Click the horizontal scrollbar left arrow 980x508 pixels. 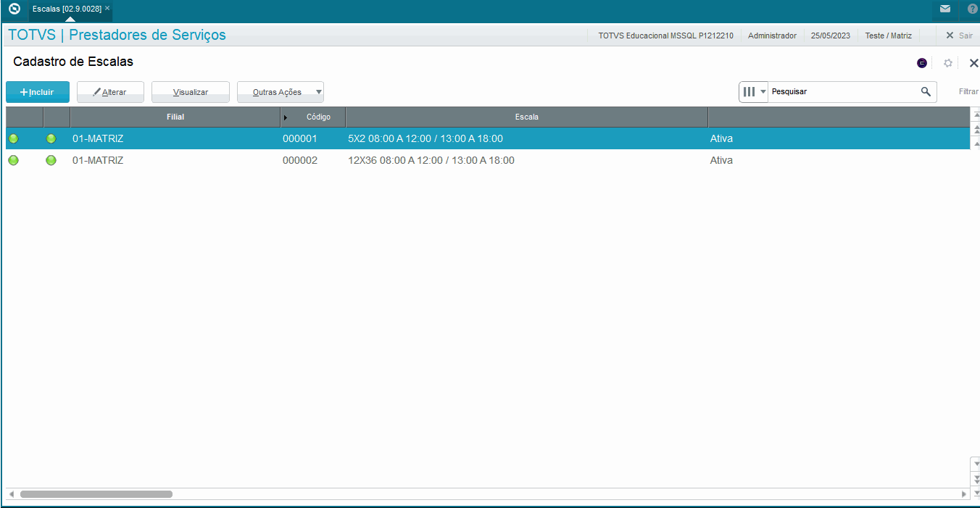(11, 494)
